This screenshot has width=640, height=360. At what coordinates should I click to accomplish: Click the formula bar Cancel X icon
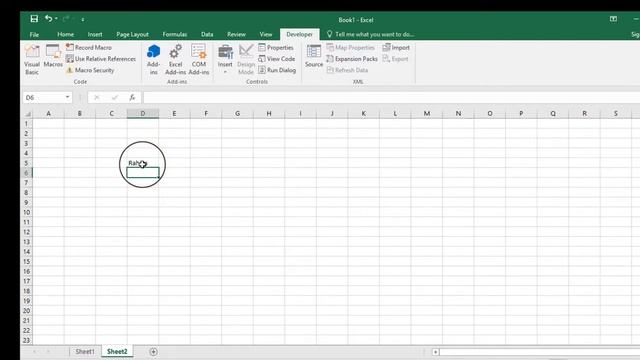(x=97, y=98)
